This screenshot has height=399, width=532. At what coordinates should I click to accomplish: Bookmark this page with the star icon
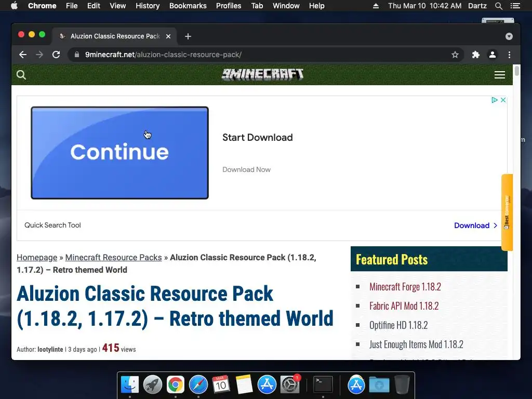click(x=455, y=55)
